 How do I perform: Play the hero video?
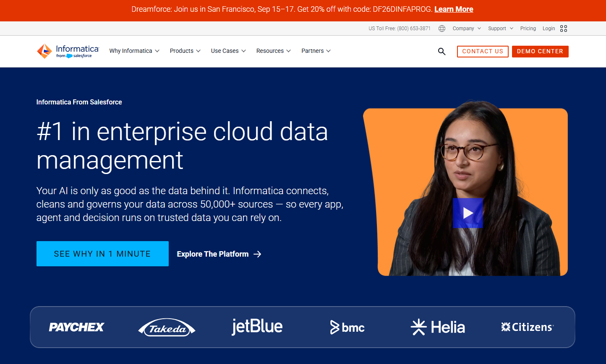pos(468,213)
